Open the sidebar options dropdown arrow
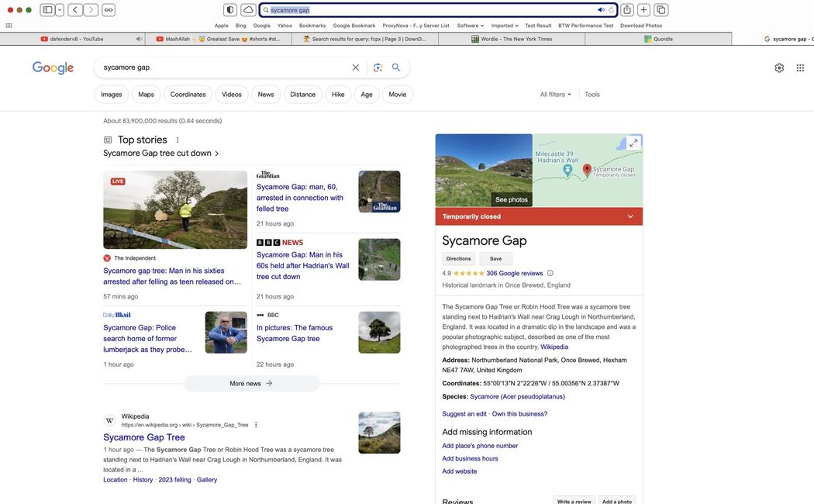Screen dimensions: 814x504 pyautogui.click(x=60, y=10)
